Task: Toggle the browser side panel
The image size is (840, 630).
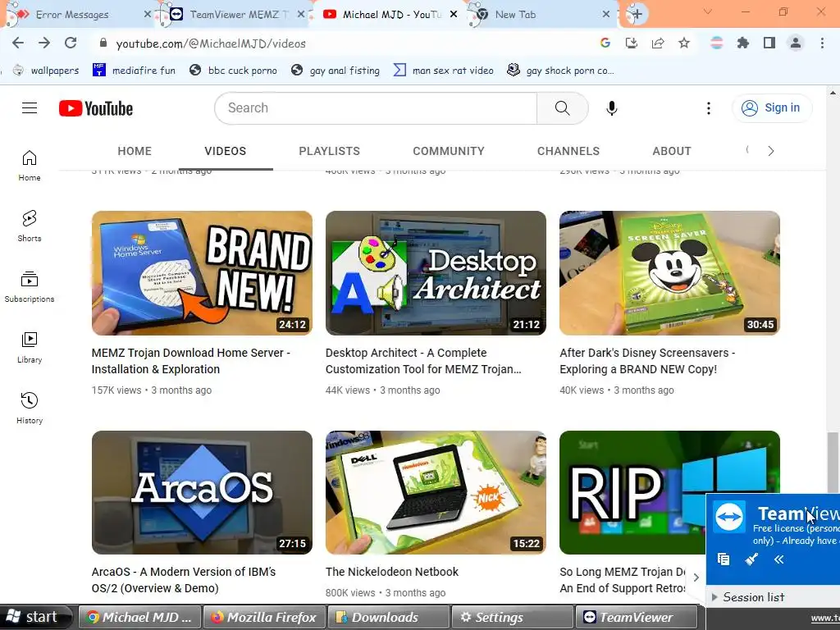Action: point(769,43)
